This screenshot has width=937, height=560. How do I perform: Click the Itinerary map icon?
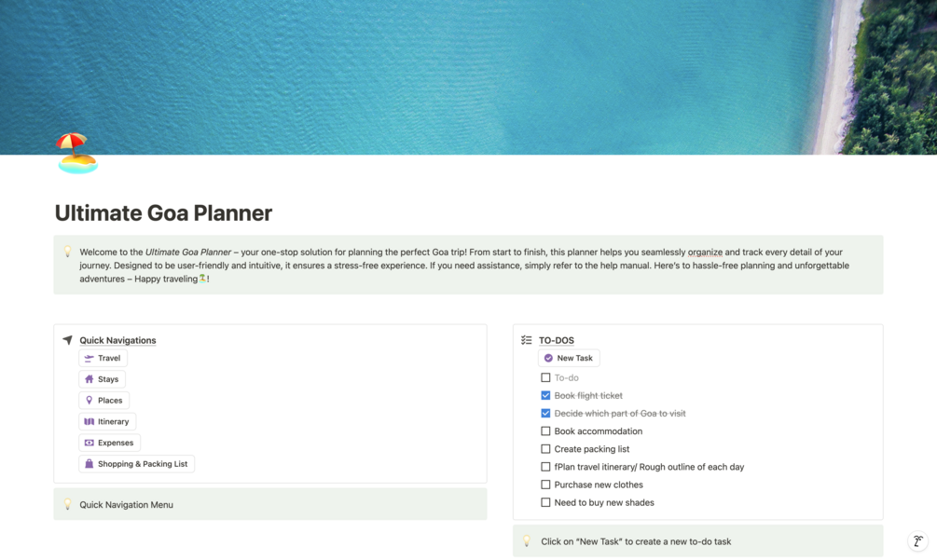point(87,421)
